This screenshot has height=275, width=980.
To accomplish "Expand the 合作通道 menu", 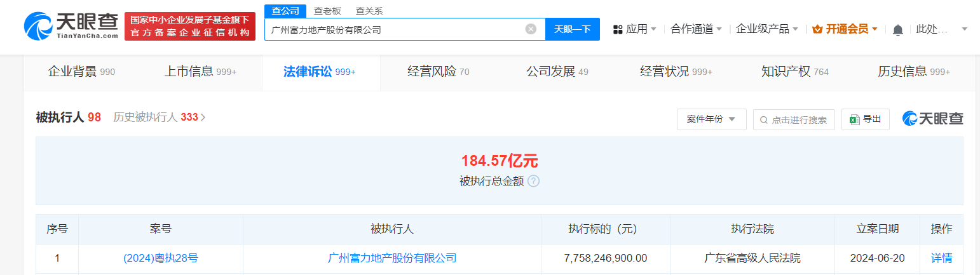I will (696, 29).
